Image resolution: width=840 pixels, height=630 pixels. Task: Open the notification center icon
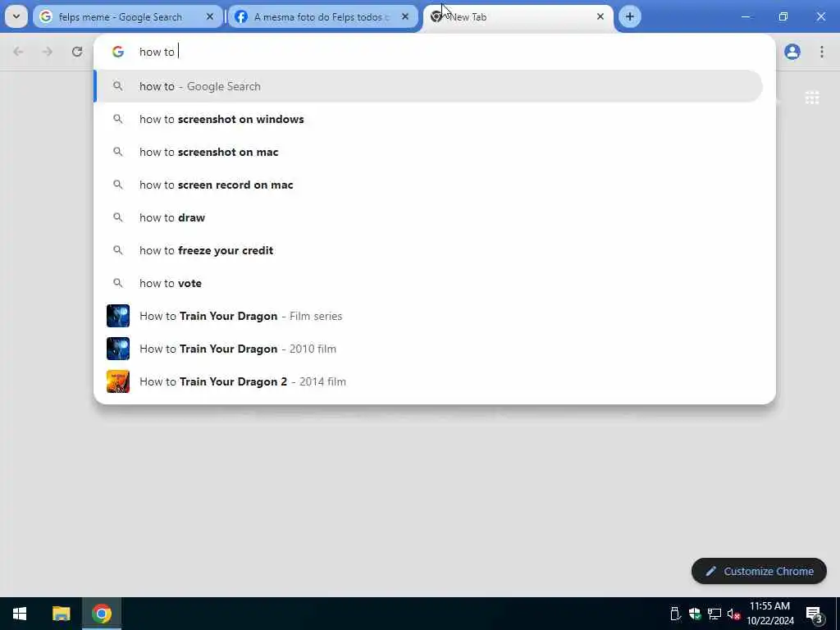click(815, 614)
